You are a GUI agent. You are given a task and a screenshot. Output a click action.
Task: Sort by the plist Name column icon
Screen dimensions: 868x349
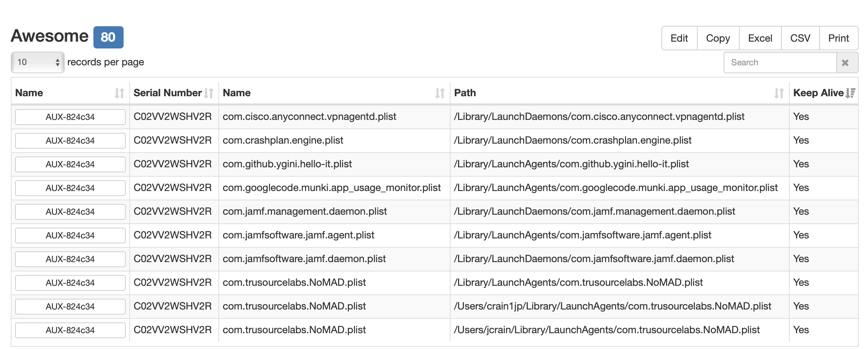click(x=440, y=93)
